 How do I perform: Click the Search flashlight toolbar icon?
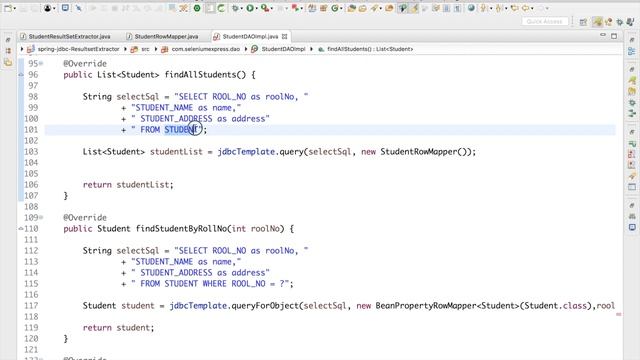point(375,8)
